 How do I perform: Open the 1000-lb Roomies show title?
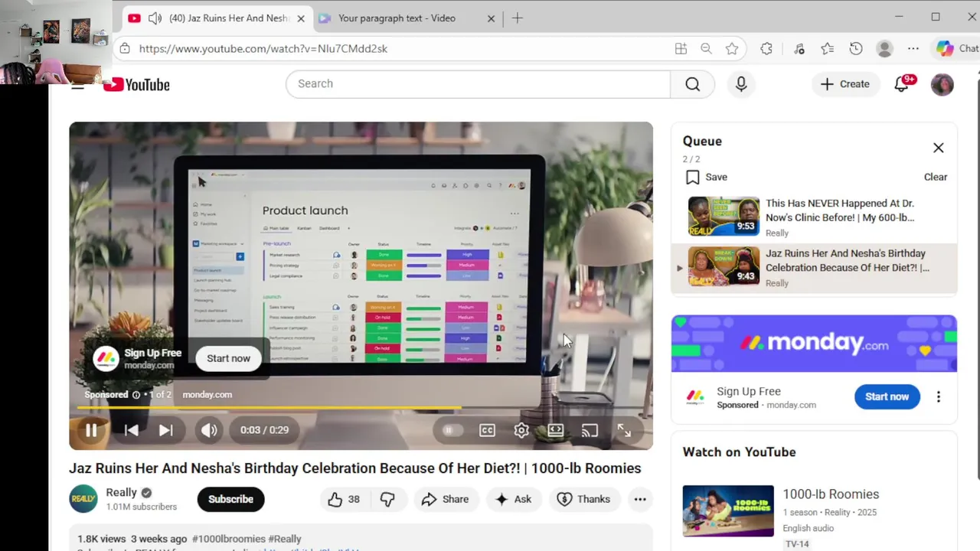[831, 494]
